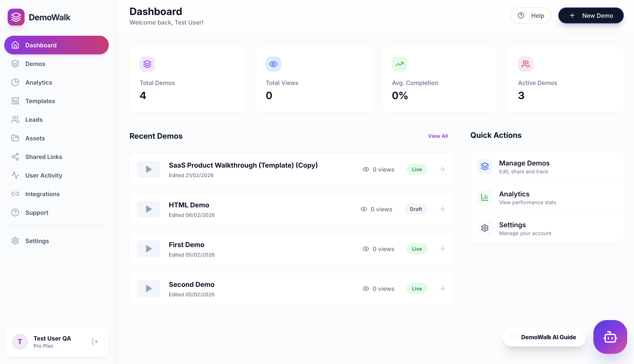Click the play thumbnail for HTML Demo
The height and width of the screenshot is (364, 634).
tap(148, 209)
